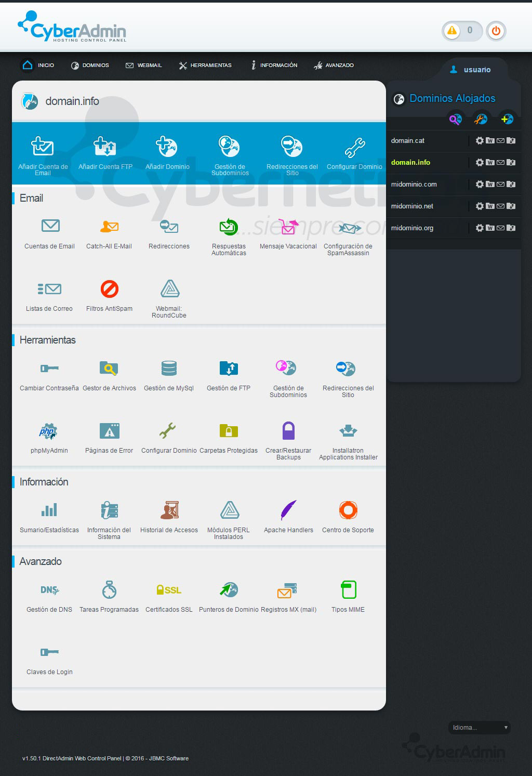Select the midominio.com domain link
This screenshot has height=776, width=532.
point(414,184)
